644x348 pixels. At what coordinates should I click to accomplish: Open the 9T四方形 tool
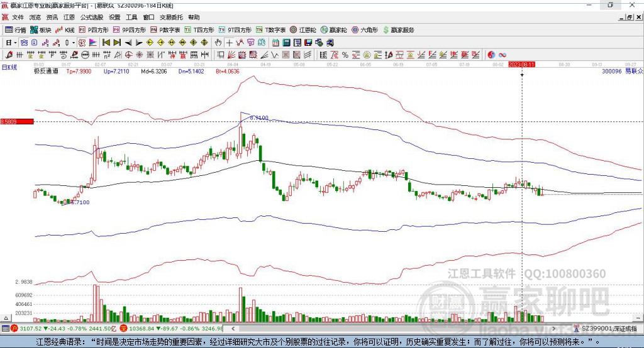tap(235, 30)
